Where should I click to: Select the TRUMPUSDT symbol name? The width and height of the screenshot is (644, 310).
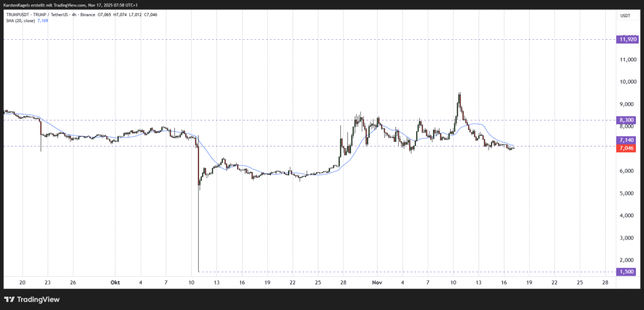coord(18,15)
